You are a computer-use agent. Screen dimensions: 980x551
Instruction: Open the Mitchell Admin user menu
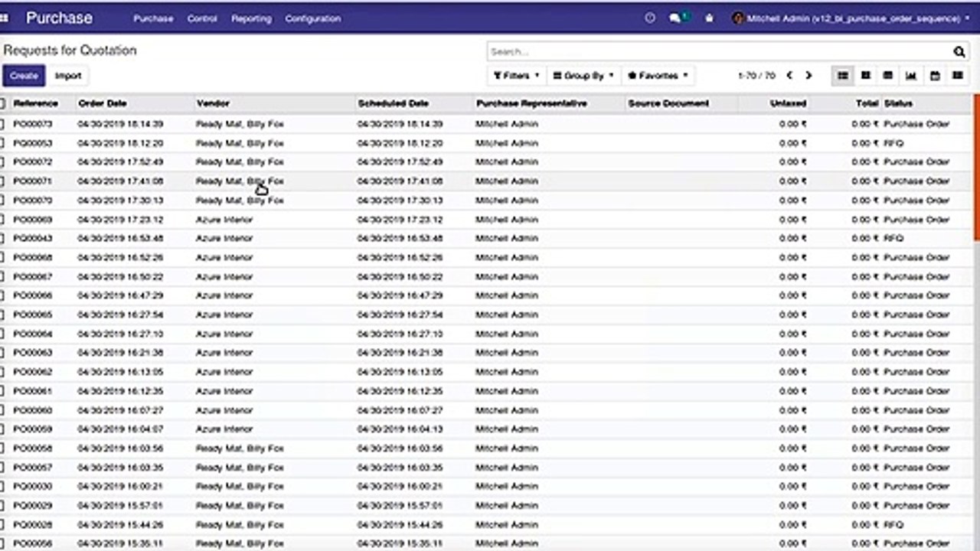851,18
